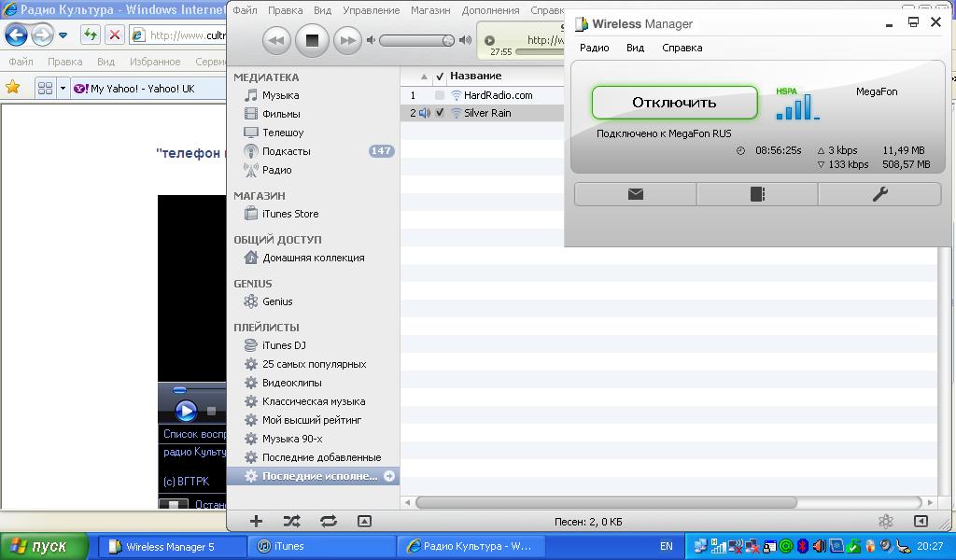Viewport: 956px width, 560px height.
Task: Go forward in Internet Explorer
Action: pyautogui.click(x=42, y=35)
